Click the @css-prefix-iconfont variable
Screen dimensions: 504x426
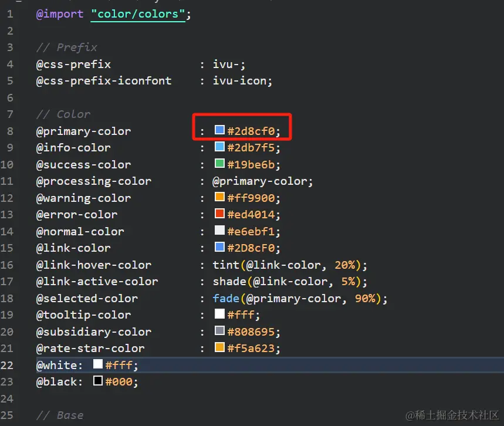(x=104, y=81)
